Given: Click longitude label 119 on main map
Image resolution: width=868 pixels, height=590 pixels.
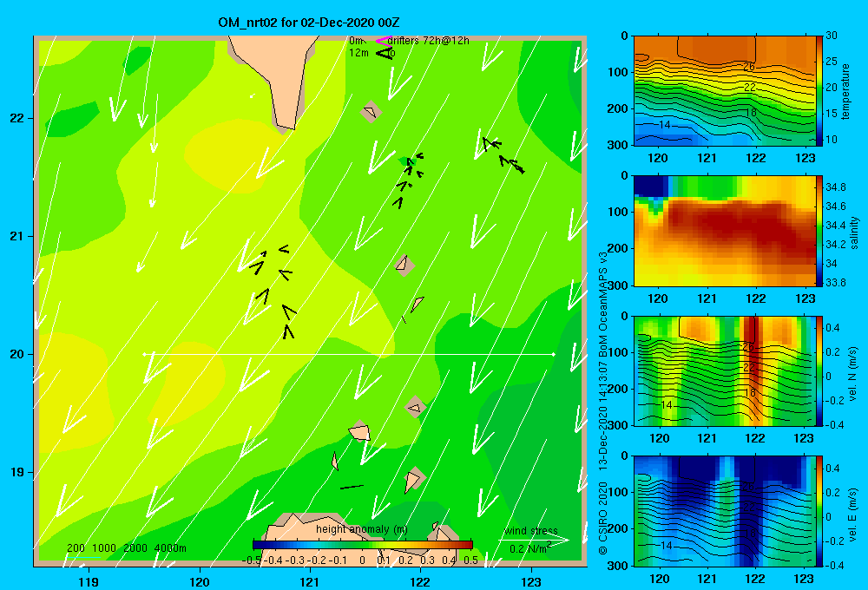Looking at the screenshot, I should click(89, 581).
